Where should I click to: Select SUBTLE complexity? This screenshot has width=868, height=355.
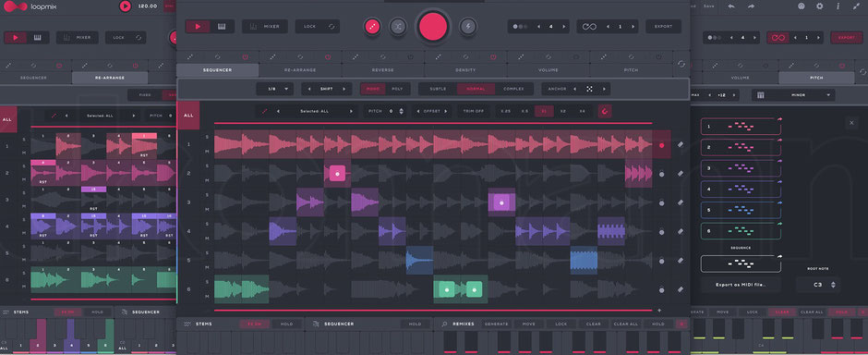click(438, 89)
